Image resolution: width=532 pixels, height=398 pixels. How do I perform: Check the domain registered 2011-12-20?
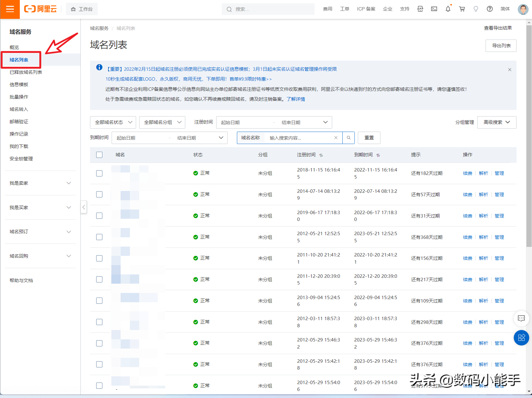pyautogui.click(x=99, y=279)
